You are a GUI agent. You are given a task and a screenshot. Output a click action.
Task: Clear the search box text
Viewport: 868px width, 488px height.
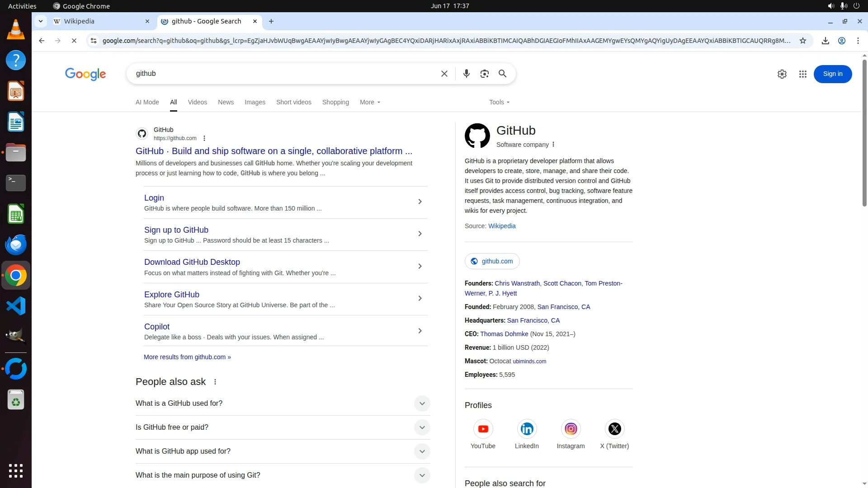444,74
